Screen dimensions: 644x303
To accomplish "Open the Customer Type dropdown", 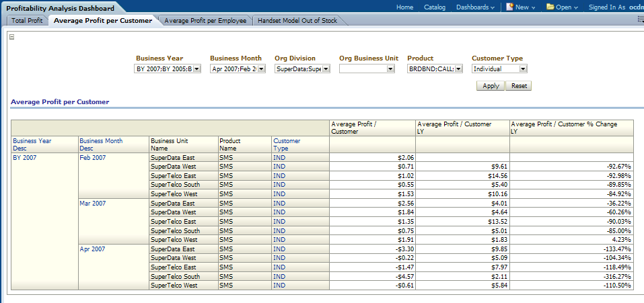I will [523, 69].
